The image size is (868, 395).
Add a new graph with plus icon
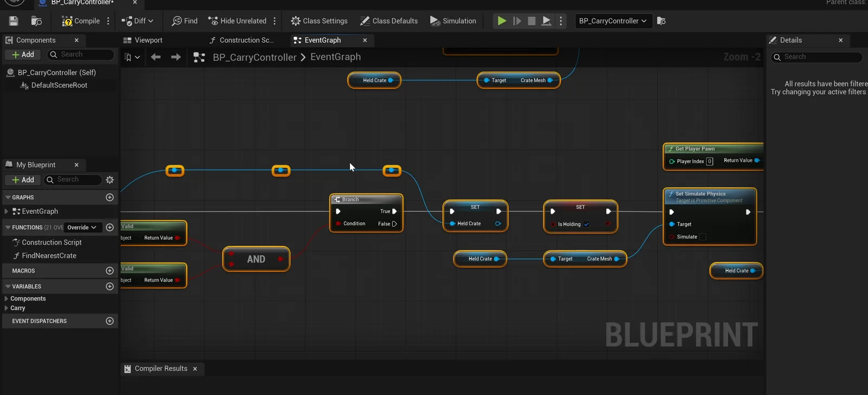[110, 198]
